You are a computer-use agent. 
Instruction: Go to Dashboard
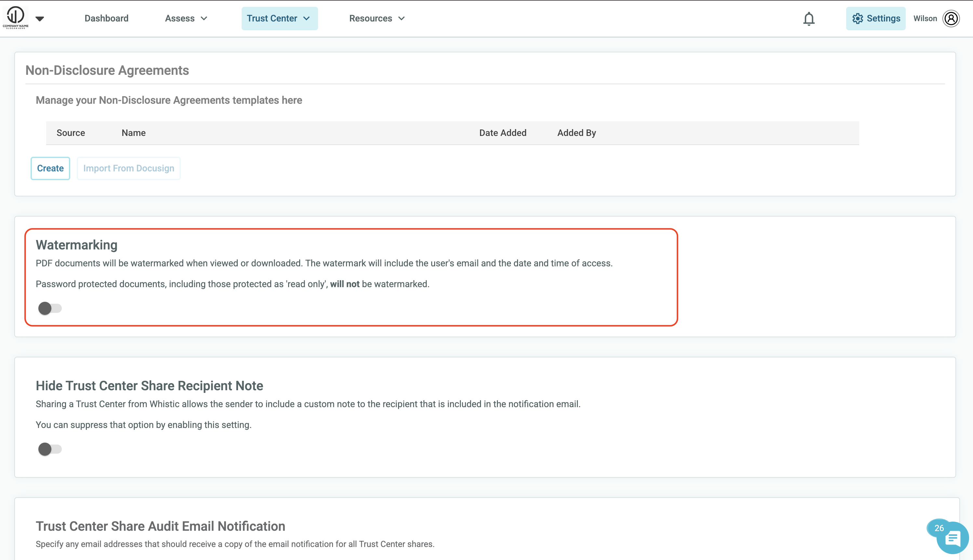(107, 19)
